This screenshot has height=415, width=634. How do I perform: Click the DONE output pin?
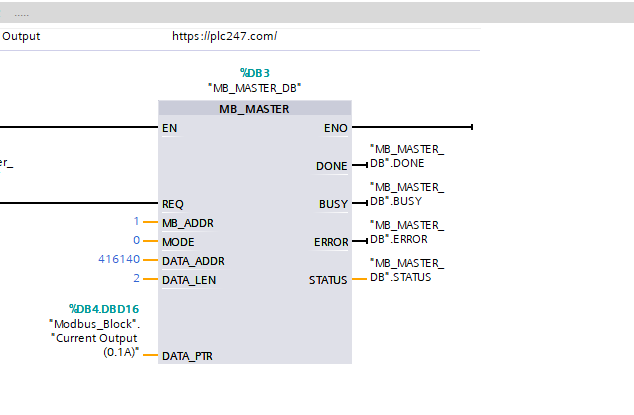point(332,166)
